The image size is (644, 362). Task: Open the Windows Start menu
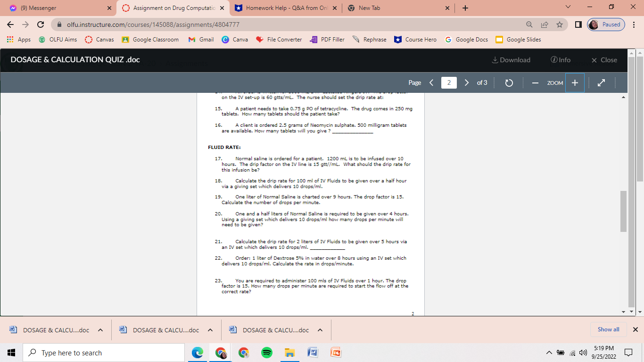[11, 353]
